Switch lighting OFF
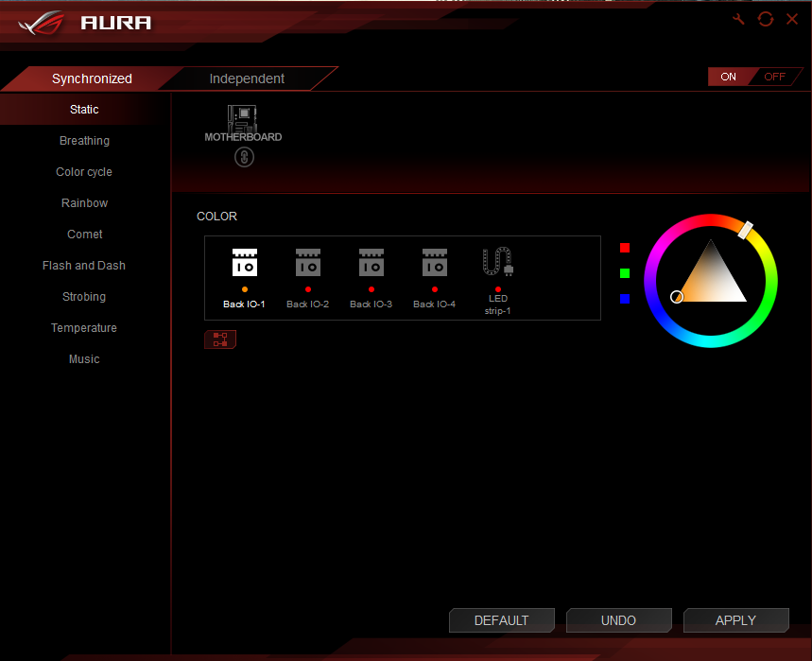The image size is (812, 661). pyautogui.click(x=775, y=77)
